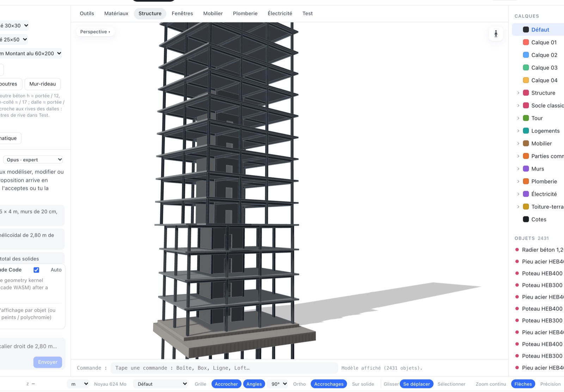The width and height of the screenshot is (564, 392).
Task: Go to the Plomberie tab
Action: click(245, 13)
